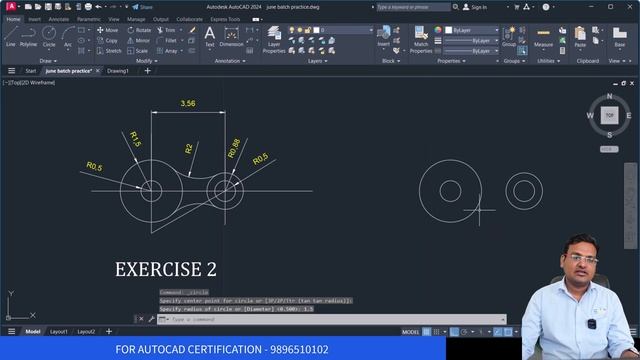Viewport: 640px width, 360px height.
Task: Click the Fillet tool
Action: click(167, 40)
